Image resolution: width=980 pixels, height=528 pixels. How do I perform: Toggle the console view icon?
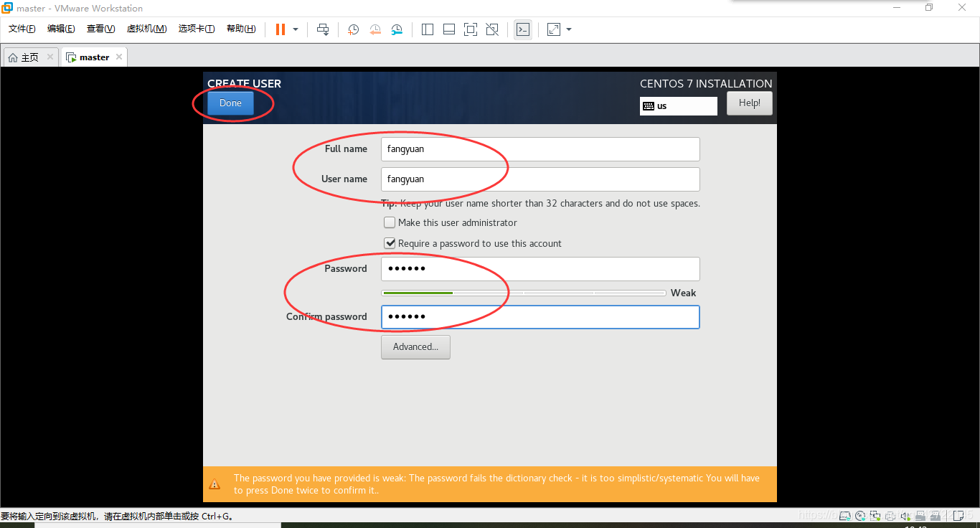tap(523, 29)
